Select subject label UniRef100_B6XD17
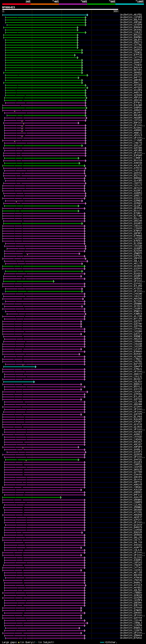 tap(131, 379)
